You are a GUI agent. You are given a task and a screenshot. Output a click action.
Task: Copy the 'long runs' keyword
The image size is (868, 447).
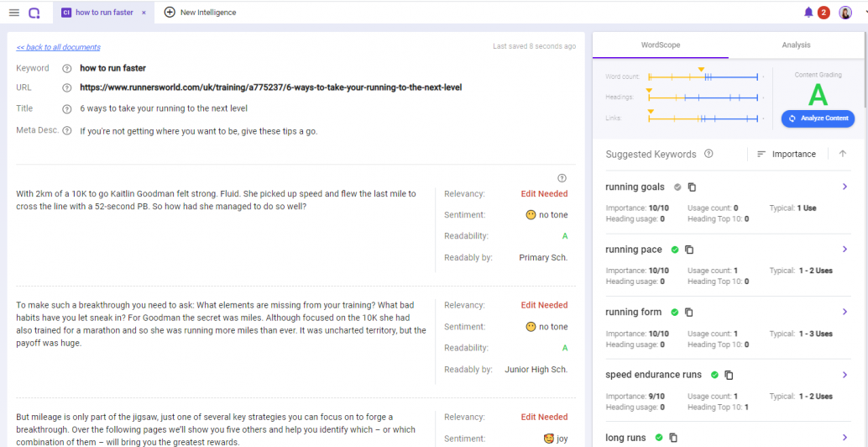(x=673, y=438)
